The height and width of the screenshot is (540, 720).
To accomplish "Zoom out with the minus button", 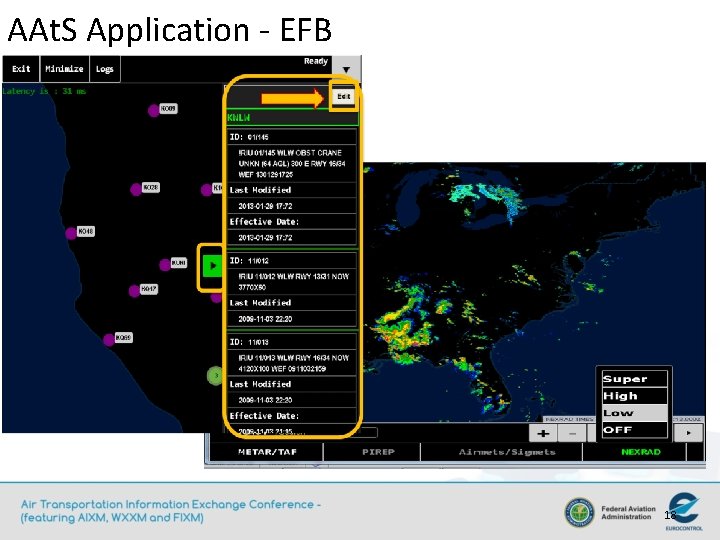I will (x=573, y=433).
